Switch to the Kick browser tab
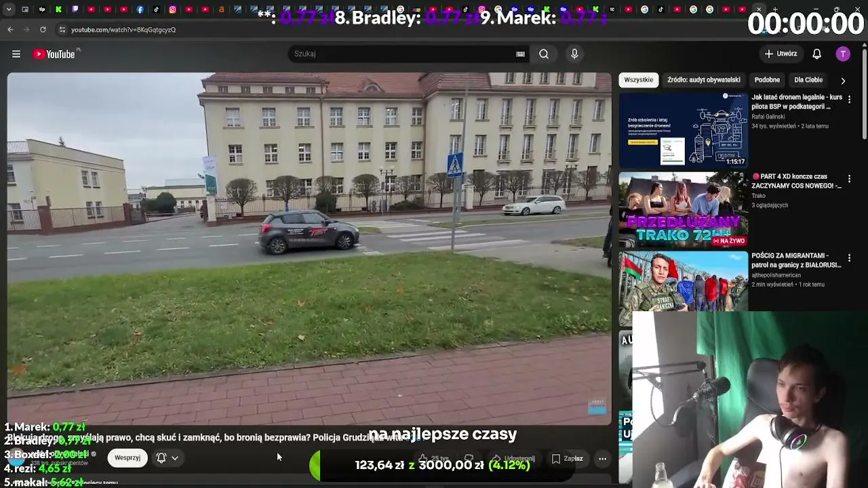Viewport: 868px width, 488px height. (x=58, y=9)
